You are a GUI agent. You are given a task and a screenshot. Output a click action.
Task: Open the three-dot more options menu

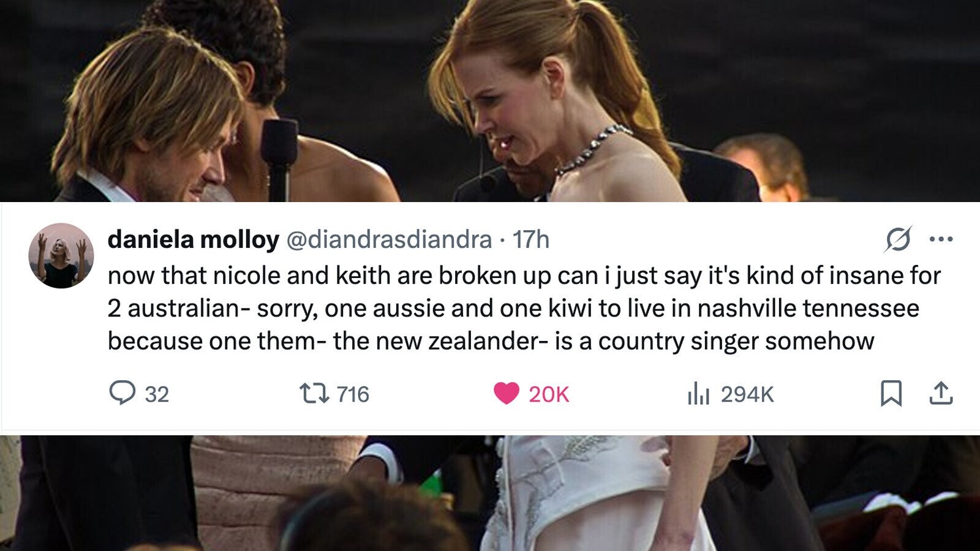[941, 239]
